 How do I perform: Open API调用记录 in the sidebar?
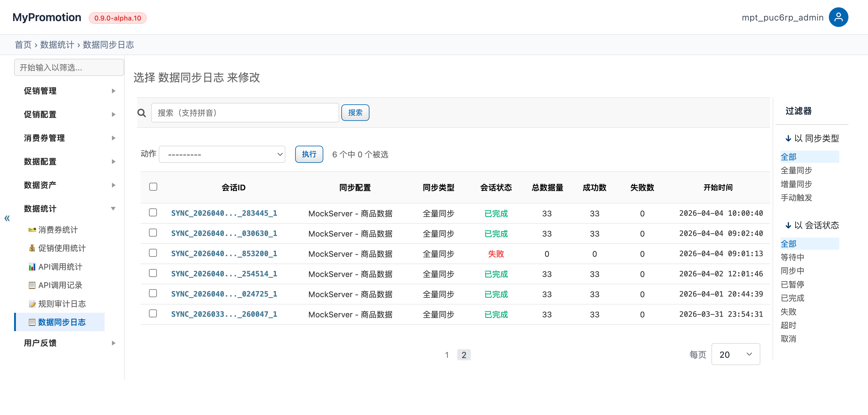(x=60, y=285)
